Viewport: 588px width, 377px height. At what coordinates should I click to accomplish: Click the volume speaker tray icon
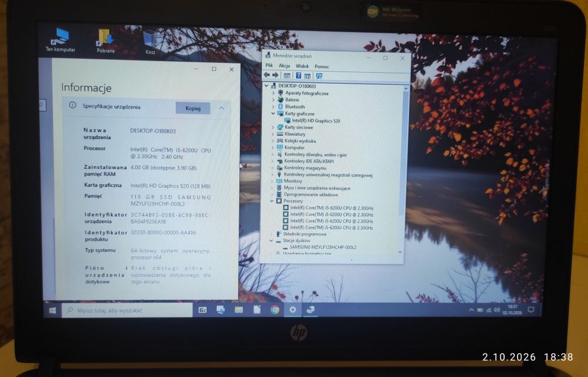tap(497, 310)
